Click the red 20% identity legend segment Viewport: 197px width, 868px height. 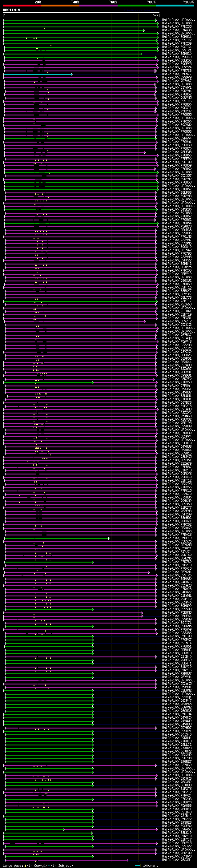point(22,6)
